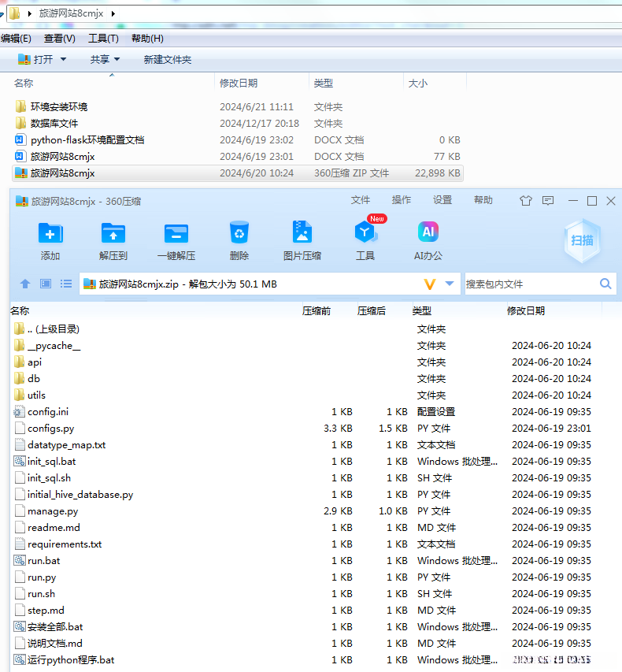Go up one level with the blue arrow
Image resolution: width=622 pixels, height=672 pixels.
(x=25, y=284)
